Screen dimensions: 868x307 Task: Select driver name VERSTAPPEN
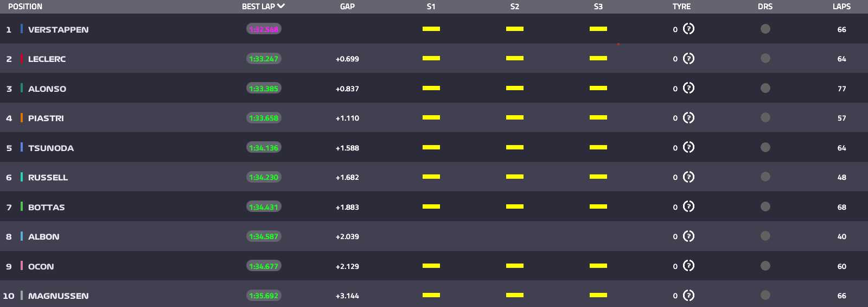coord(58,29)
